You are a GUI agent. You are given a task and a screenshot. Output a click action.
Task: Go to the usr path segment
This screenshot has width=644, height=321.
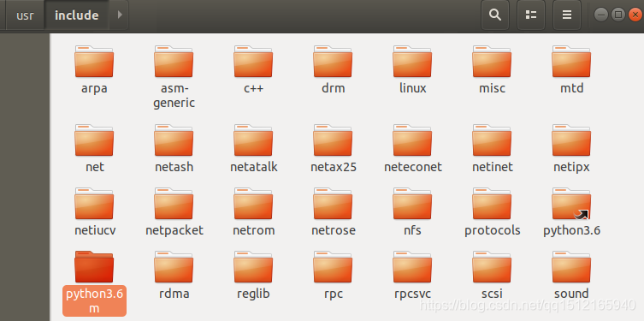(x=25, y=15)
